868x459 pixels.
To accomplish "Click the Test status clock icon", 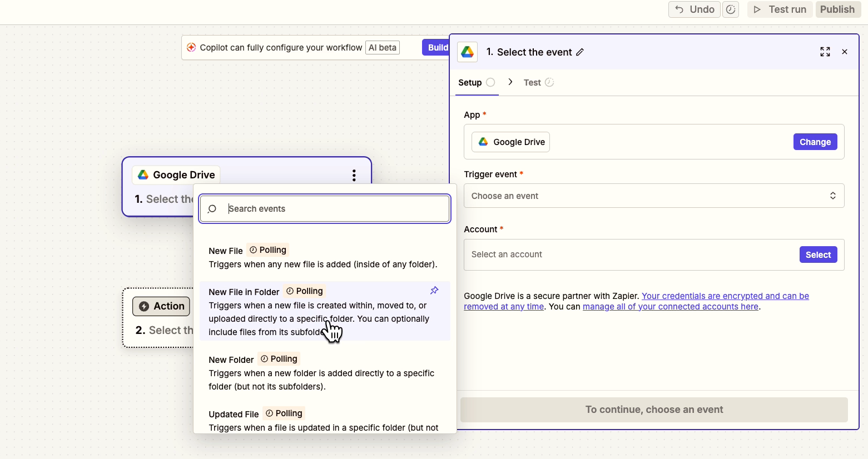I will (x=549, y=82).
